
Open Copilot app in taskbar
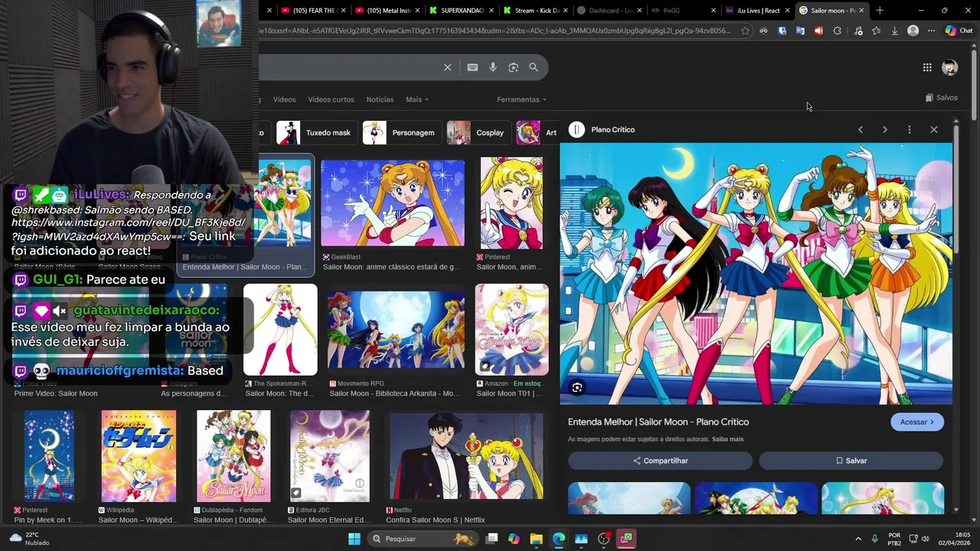[514, 539]
